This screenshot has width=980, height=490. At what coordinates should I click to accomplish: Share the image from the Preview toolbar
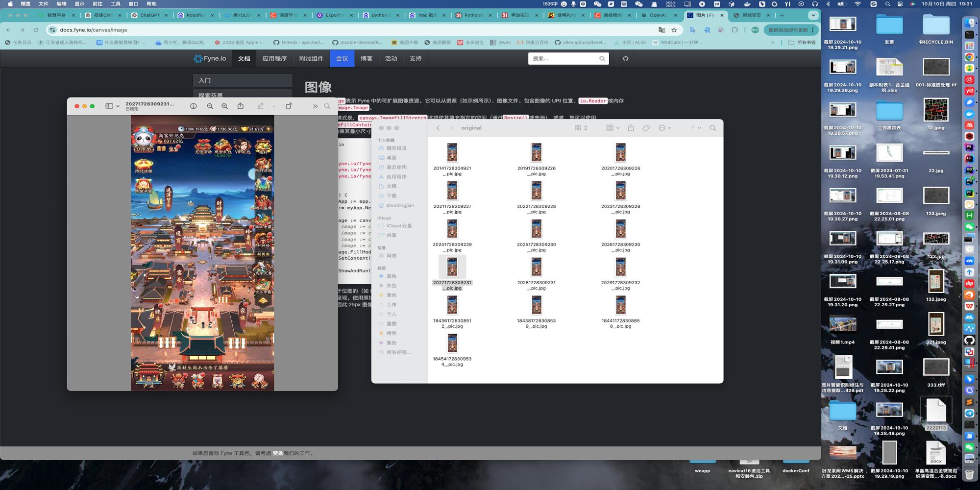point(241,106)
